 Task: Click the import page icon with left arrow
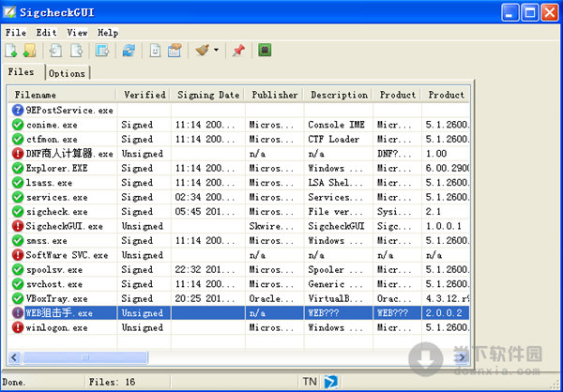coord(55,51)
